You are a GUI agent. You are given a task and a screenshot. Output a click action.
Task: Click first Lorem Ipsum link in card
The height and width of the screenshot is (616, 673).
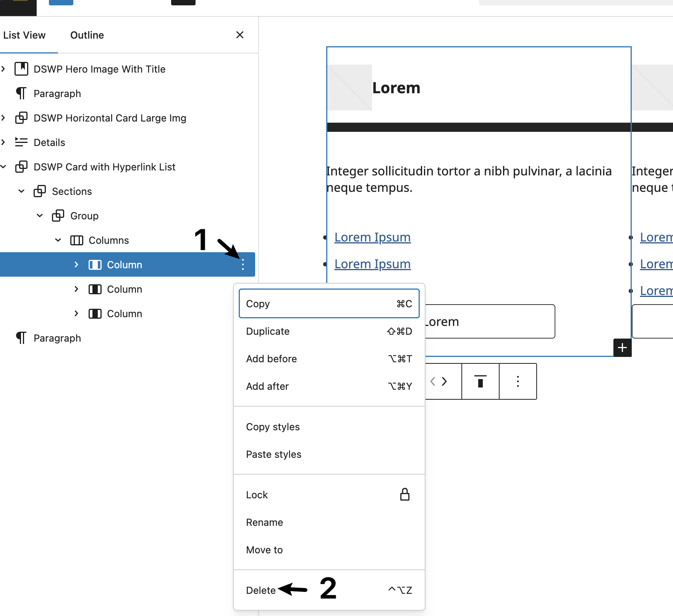tap(372, 237)
